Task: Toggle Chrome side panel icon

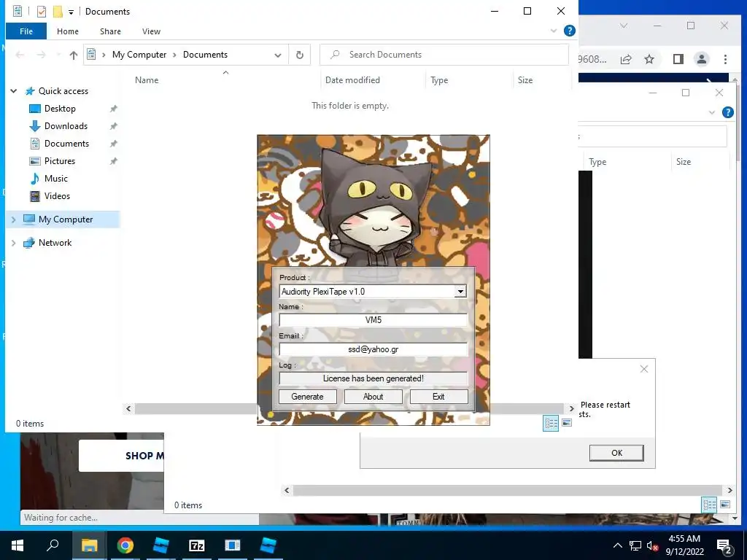Action: [678, 59]
